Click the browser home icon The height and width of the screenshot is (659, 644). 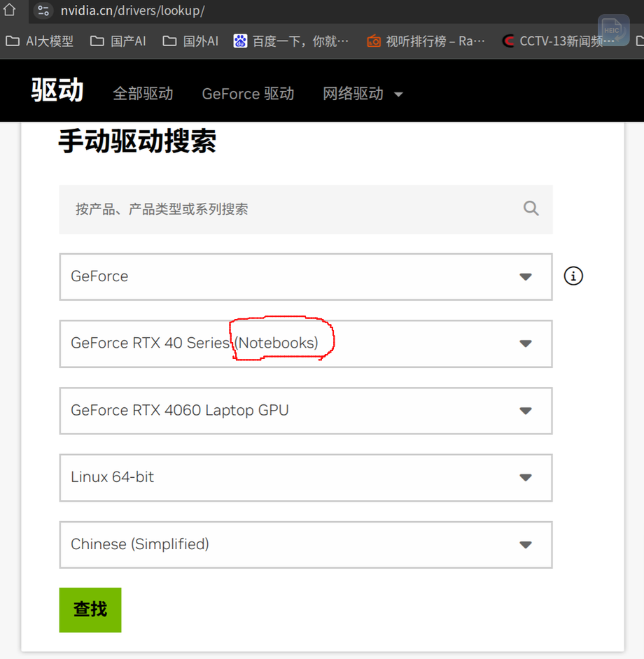click(9, 9)
